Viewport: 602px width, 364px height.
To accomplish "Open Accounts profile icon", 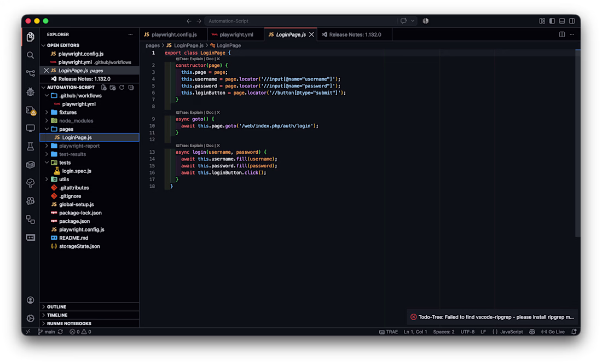I will pos(30,300).
